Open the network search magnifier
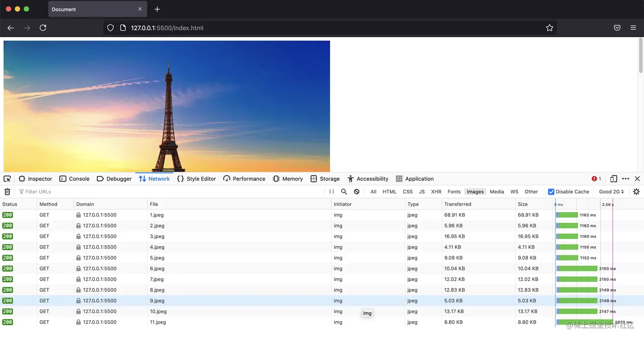Screen dimensions: 644x339 coord(344,191)
